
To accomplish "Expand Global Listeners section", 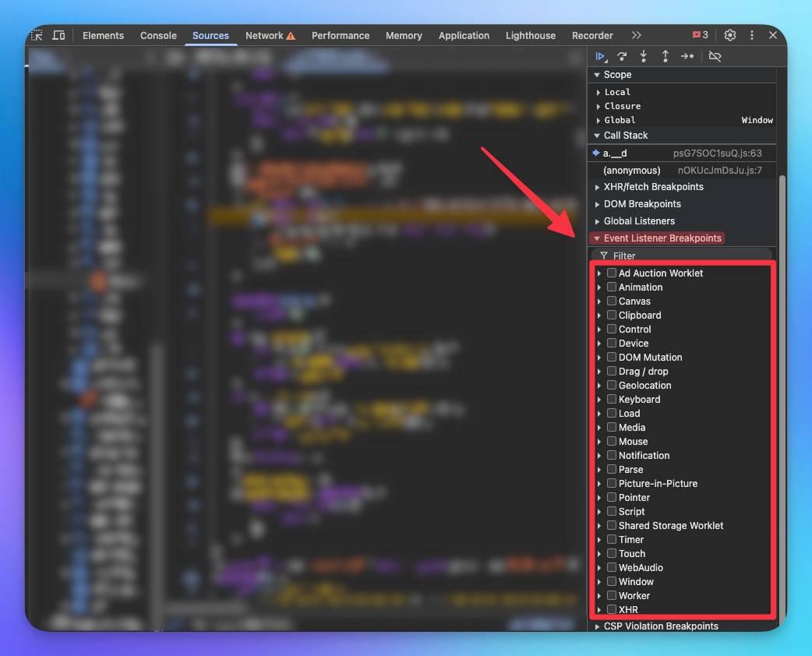I will [597, 221].
